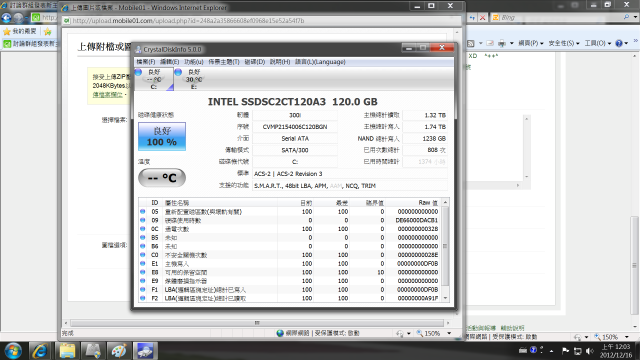Viewport: 640px width, 360px height.
Task: Click the 傳檔案限位 link in upload page
Action: [x=108, y=95]
